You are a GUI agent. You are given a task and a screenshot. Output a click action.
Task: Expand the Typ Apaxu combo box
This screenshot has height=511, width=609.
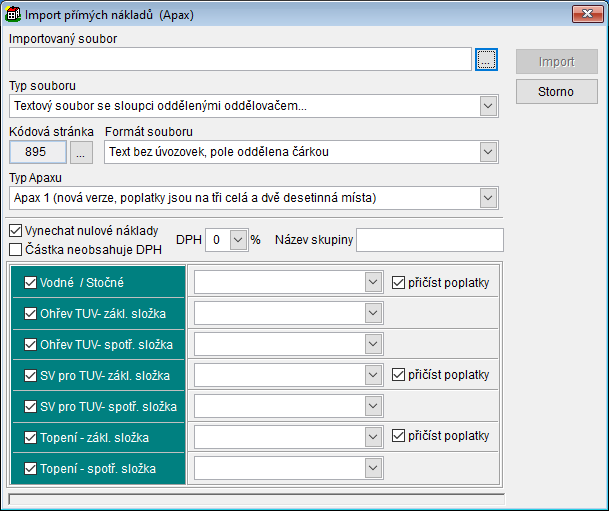point(488,198)
